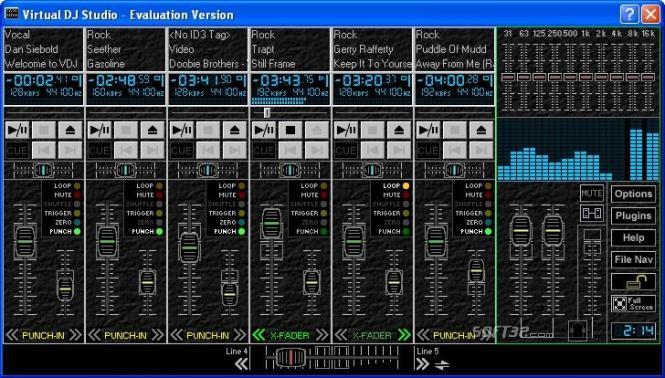Click the crossfader slider handle
Screen dimensions: 665x378
click(x=291, y=358)
